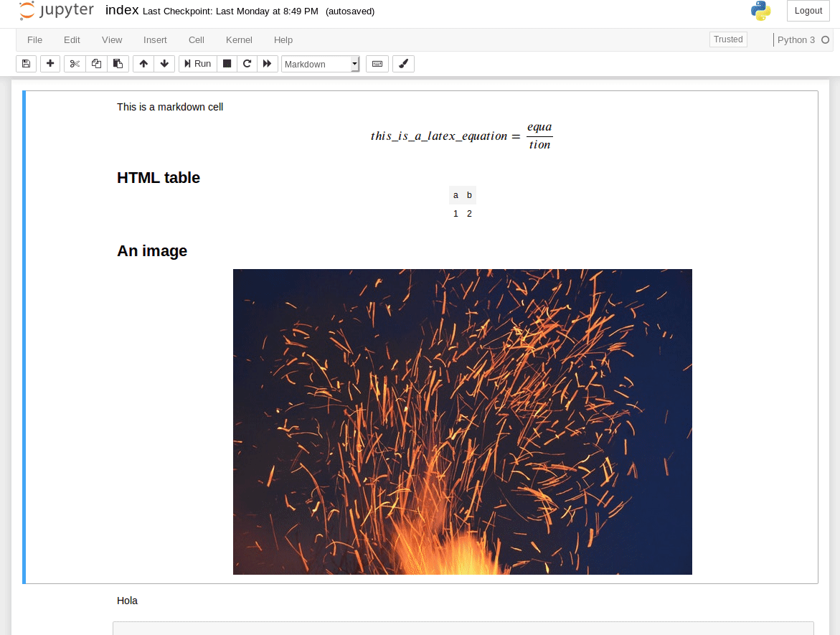Cut the selected cells

tap(75, 64)
